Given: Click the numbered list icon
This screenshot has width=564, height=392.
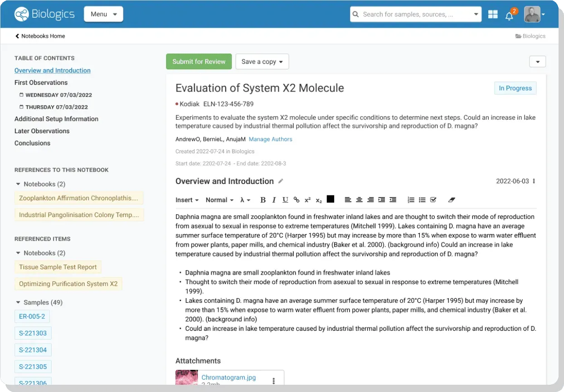Looking at the screenshot, I should tap(411, 200).
